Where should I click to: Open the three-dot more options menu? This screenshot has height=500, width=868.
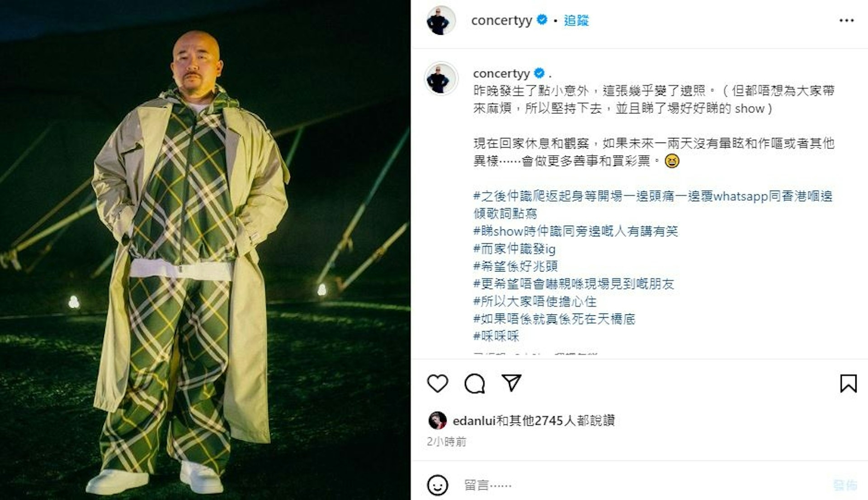[846, 20]
